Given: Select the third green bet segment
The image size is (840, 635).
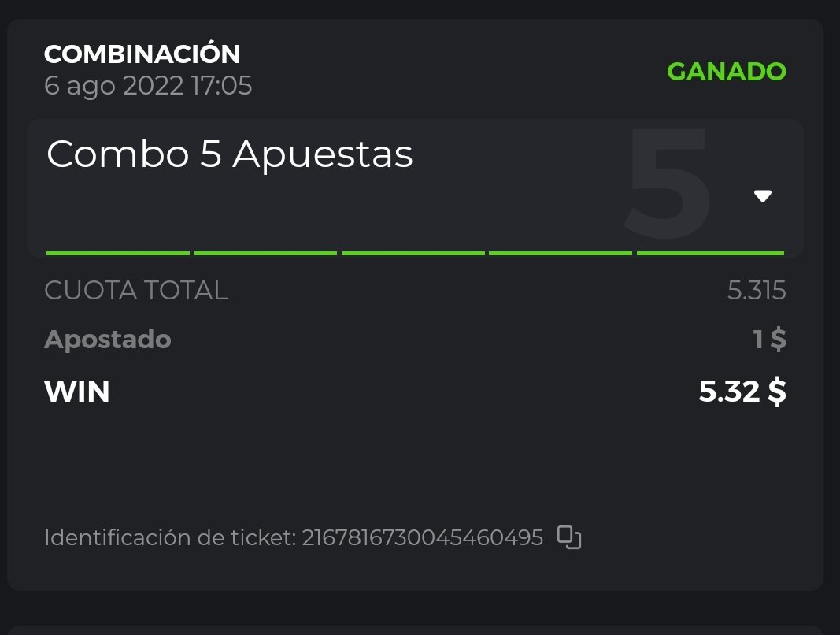Looking at the screenshot, I should tap(413, 253).
